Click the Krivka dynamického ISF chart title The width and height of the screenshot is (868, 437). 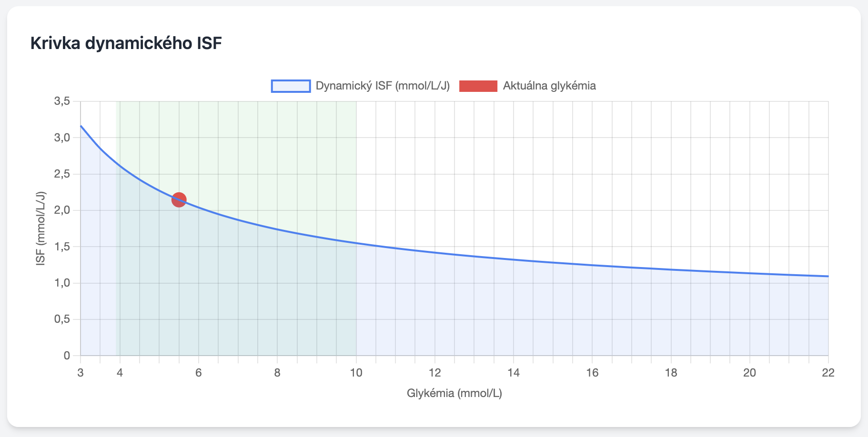click(x=126, y=43)
